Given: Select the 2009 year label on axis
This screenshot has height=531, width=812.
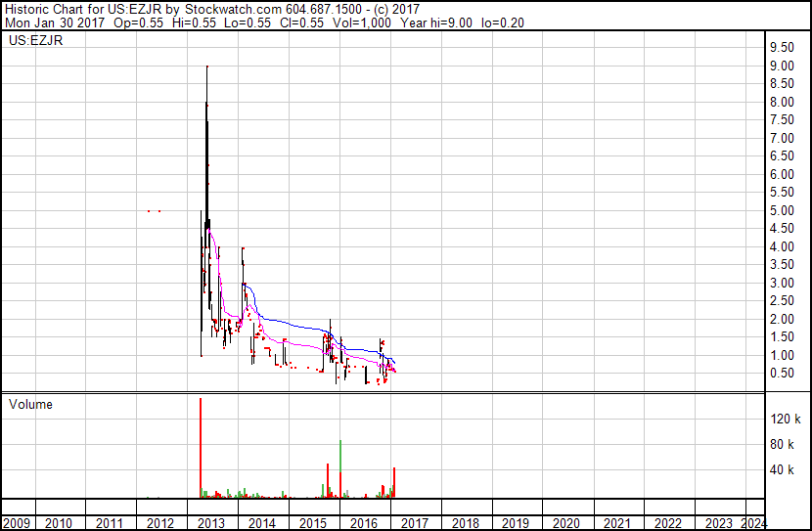Looking at the screenshot, I should (16, 523).
